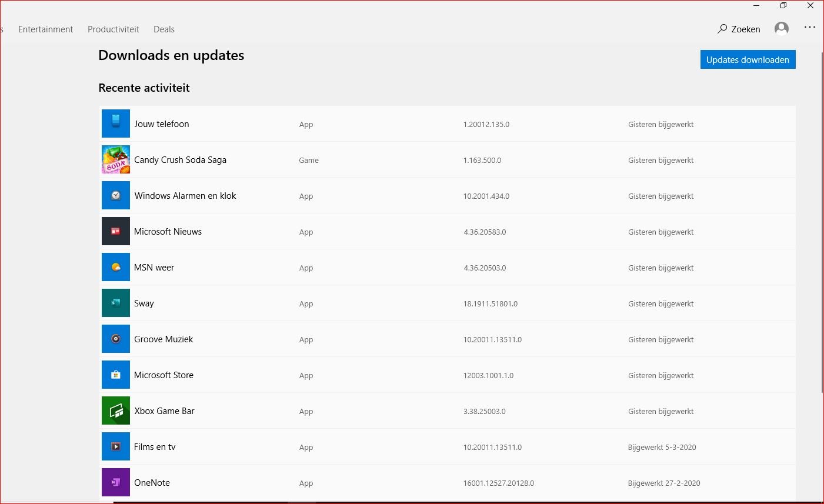Image resolution: width=824 pixels, height=504 pixels.
Task: Click the 'Downloads en updates' heading
Action: tap(171, 55)
